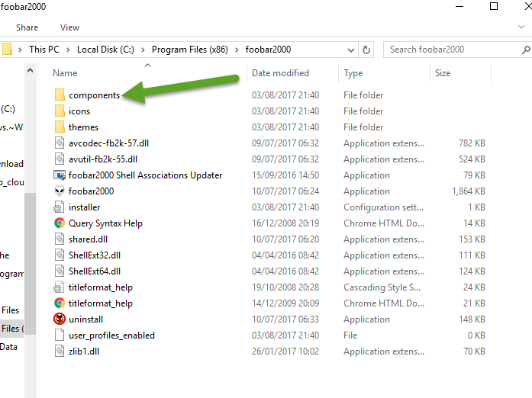The width and height of the screenshot is (532, 398).
Task: Expand the breadcrumb arrow after Local Disk (C:)
Action: click(143, 50)
